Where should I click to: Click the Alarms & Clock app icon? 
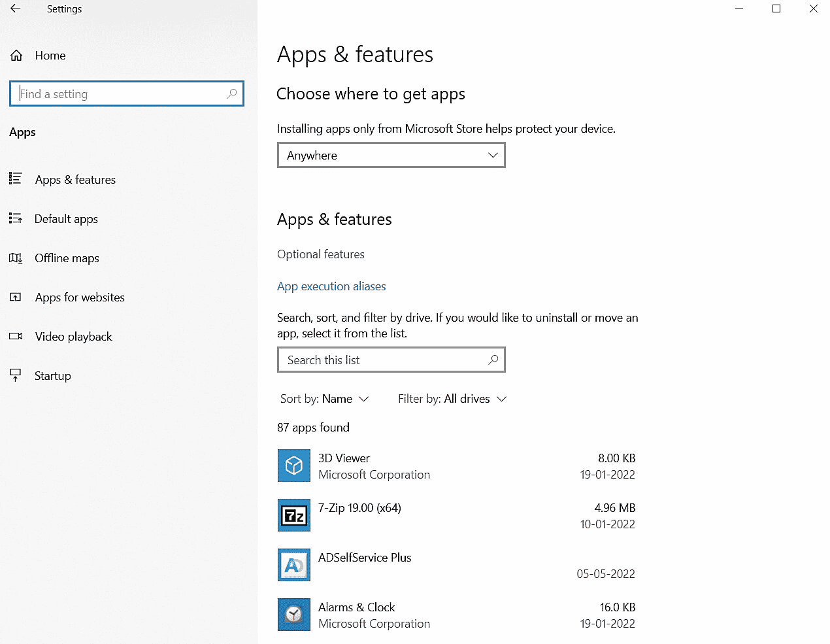293,615
